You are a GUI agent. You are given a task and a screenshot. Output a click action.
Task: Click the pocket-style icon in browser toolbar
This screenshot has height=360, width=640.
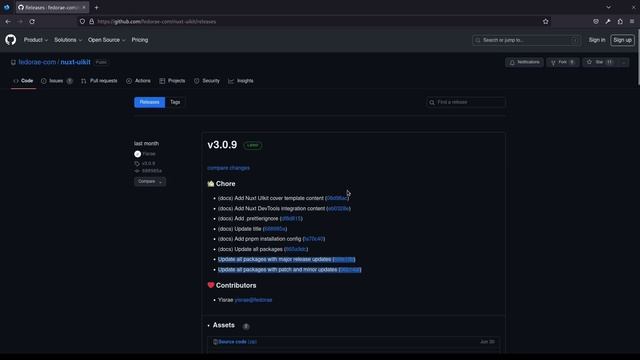(x=596, y=22)
